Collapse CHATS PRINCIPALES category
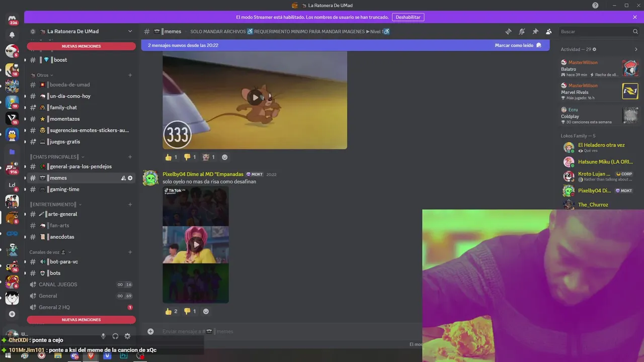Image resolution: width=644 pixels, height=362 pixels. tap(57, 157)
